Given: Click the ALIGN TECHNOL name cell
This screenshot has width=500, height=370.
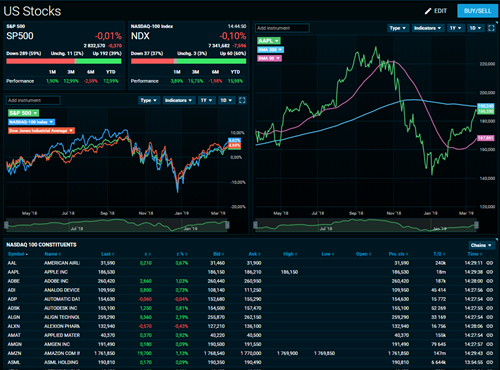Looking at the screenshot, I should (x=62, y=317).
